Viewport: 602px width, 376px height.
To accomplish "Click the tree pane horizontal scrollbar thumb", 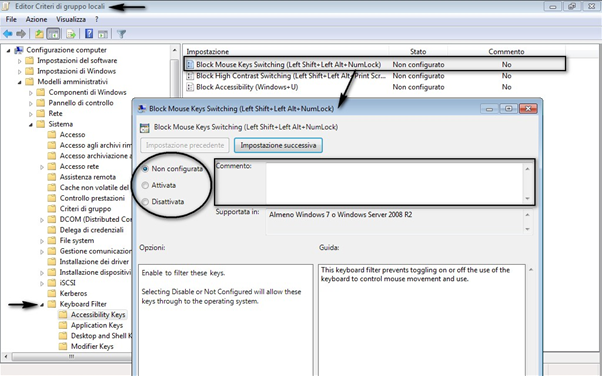I will click(x=71, y=357).
